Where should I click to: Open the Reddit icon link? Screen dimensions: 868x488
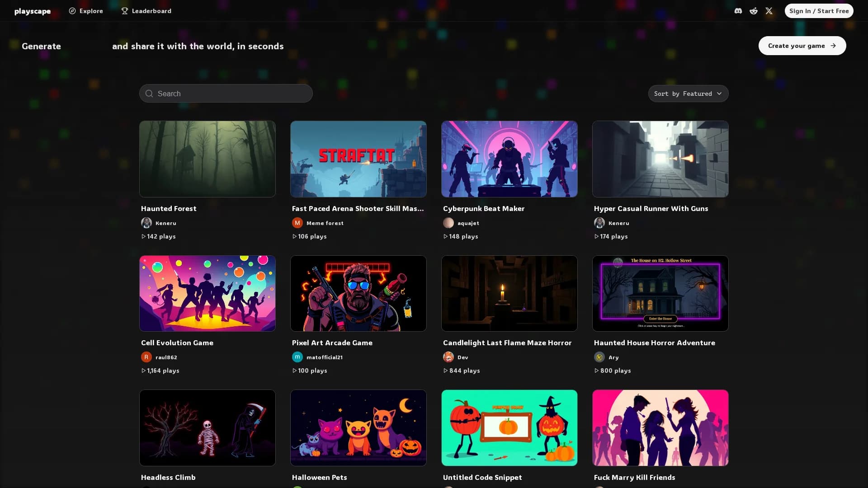[754, 11]
